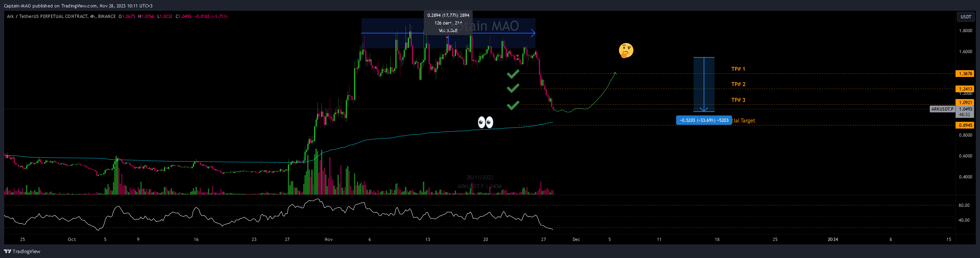Click the 13 date on time axis
Image resolution: width=980 pixels, height=258 pixels.
[428, 239]
